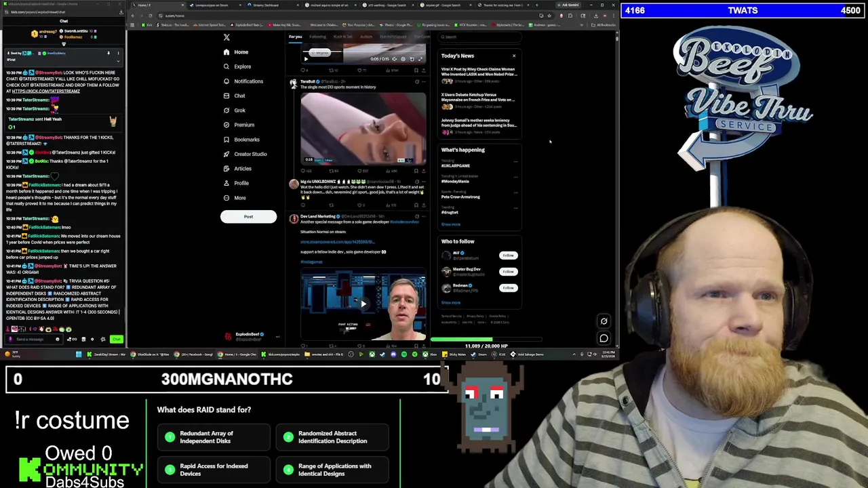Switch to the For you tab
The image size is (868, 488).
(295, 37)
